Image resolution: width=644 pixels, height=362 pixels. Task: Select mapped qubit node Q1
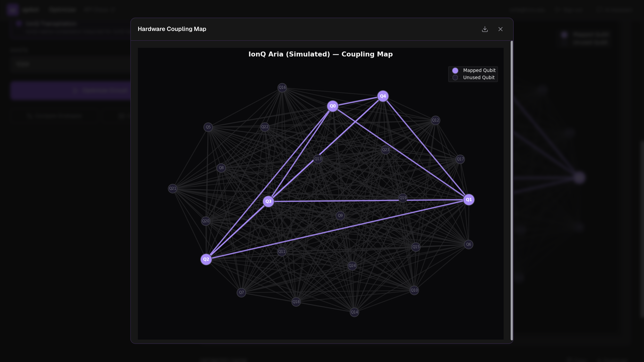point(468,200)
